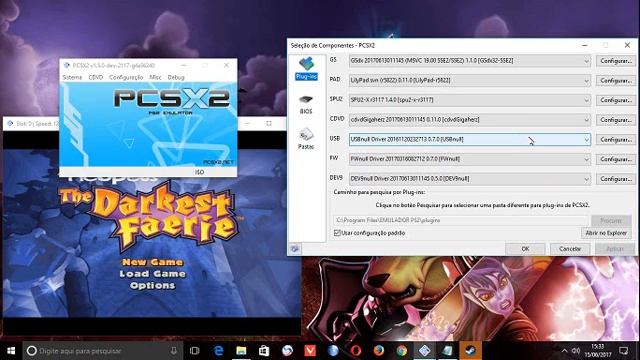Launch Firefox from taskbar
640x360 pixels.
[378, 351]
